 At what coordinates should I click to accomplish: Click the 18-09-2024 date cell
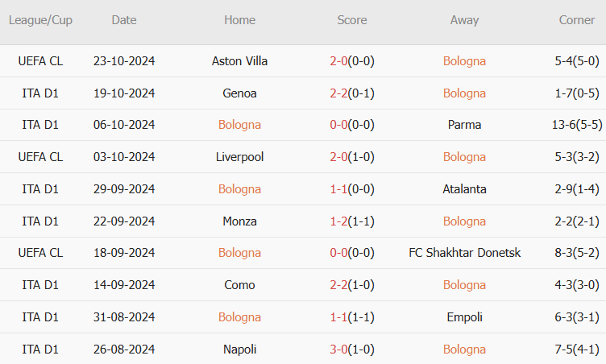(124, 253)
